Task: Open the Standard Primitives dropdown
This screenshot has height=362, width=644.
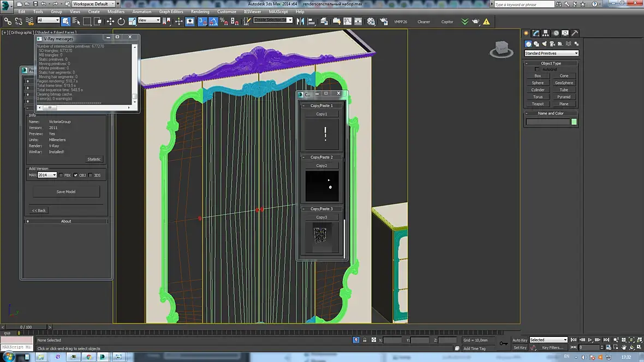Action: tap(551, 53)
